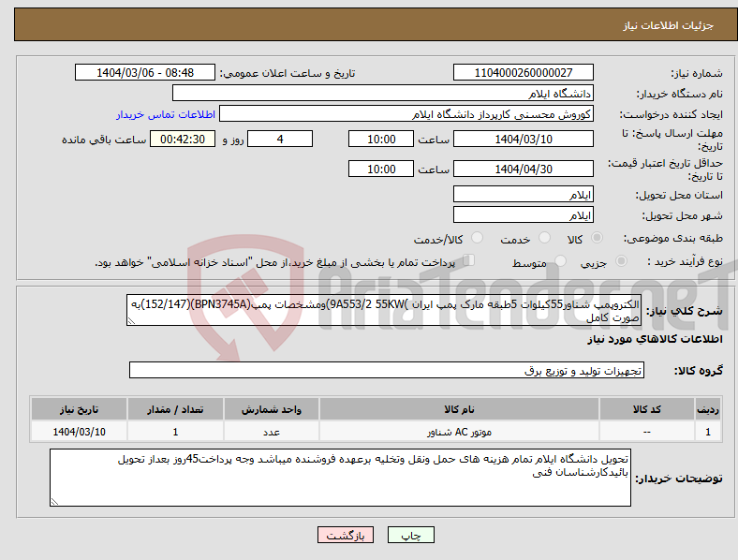Click the استان محل تحویل field ایلام
Image resolution: width=738 pixels, height=560 pixels.
(524, 194)
